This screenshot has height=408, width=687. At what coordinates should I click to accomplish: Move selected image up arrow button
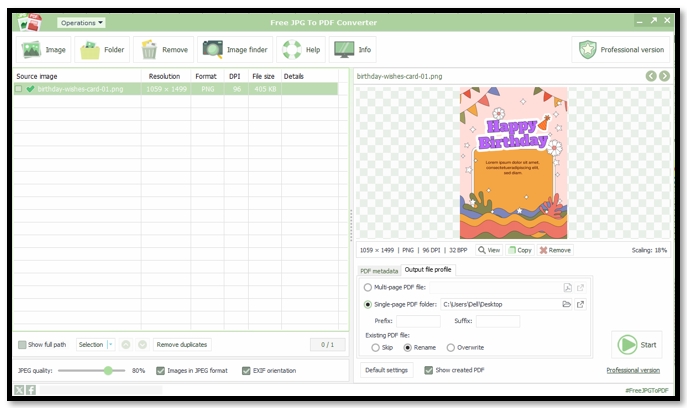(126, 344)
